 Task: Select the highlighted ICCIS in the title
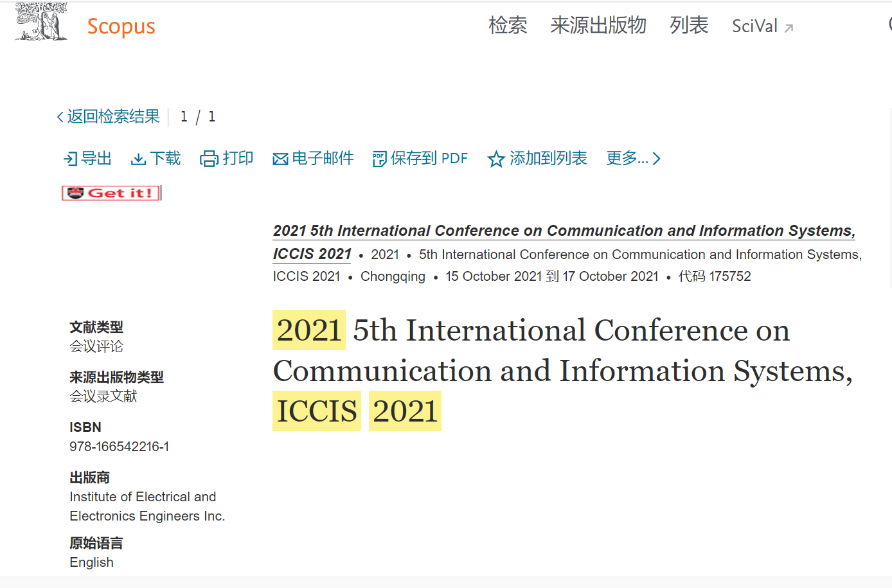point(317,411)
